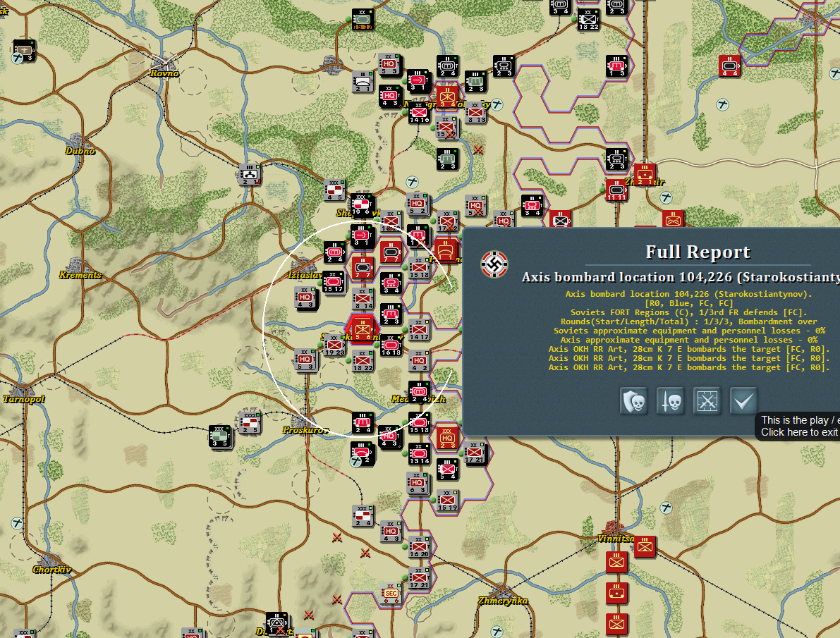Select the black regiment counter 1 3
Viewport: 840px width, 638px height.
point(616,66)
